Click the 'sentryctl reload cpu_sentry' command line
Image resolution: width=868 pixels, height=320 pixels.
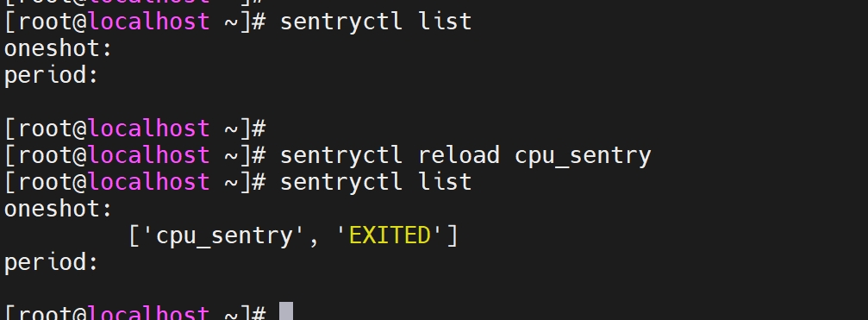(x=465, y=156)
